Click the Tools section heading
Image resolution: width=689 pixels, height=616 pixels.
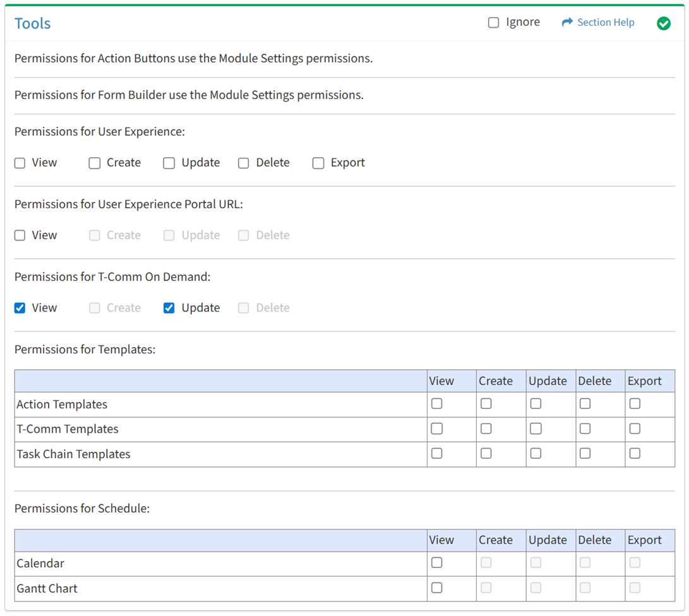(33, 23)
